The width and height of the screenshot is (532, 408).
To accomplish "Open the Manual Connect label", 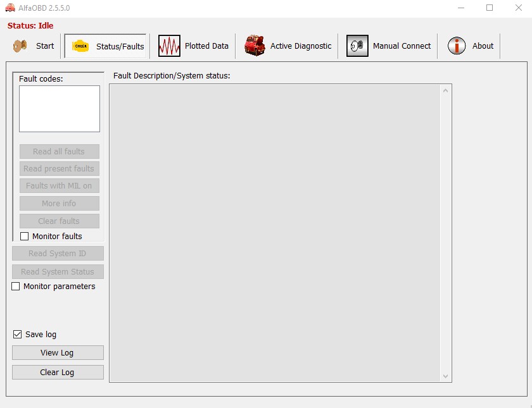I will coord(402,46).
